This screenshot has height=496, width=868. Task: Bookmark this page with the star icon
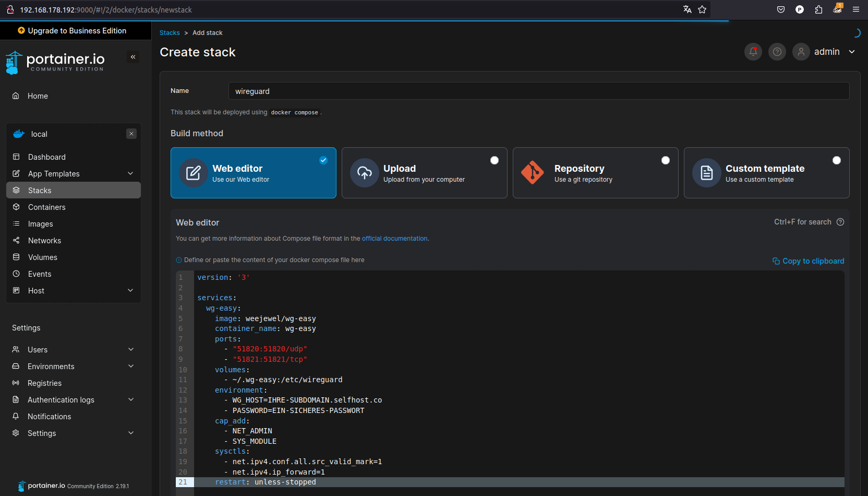[x=702, y=9]
